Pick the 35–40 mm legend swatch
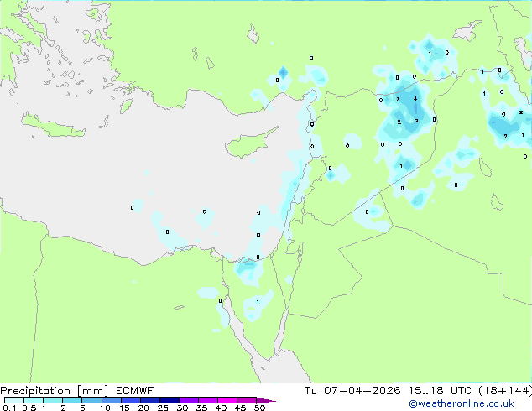The height and width of the screenshot is (411, 532). (207, 400)
